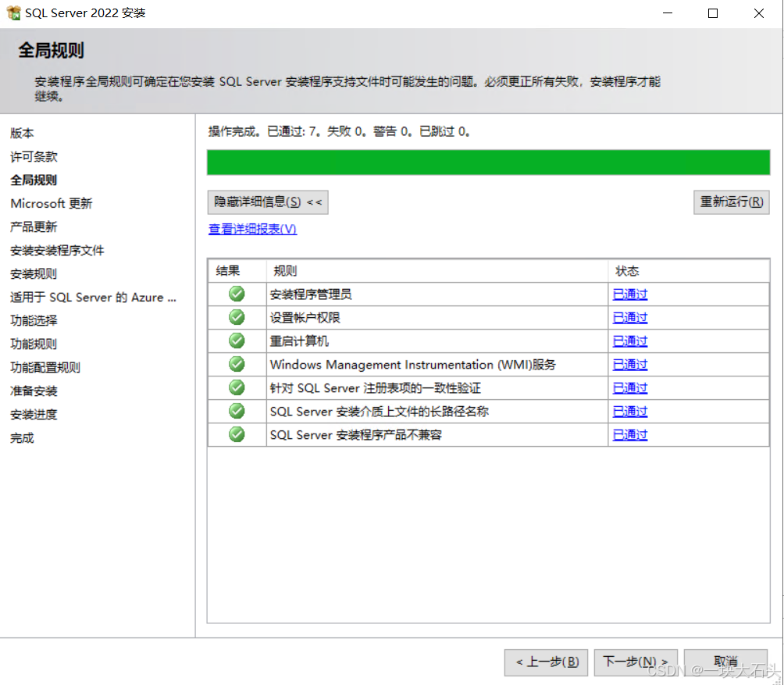784x685 pixels.
Task: Close the SQL Server 2022 安装 window
Action: 758,13
